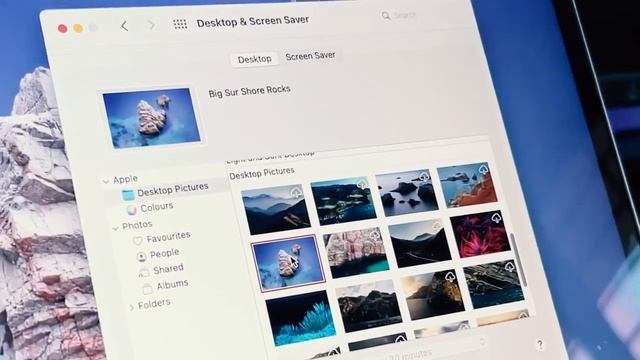Click the Desktop Pictures folder icon
The height and width of the screenshot is (360, 640).
point(128,195)
